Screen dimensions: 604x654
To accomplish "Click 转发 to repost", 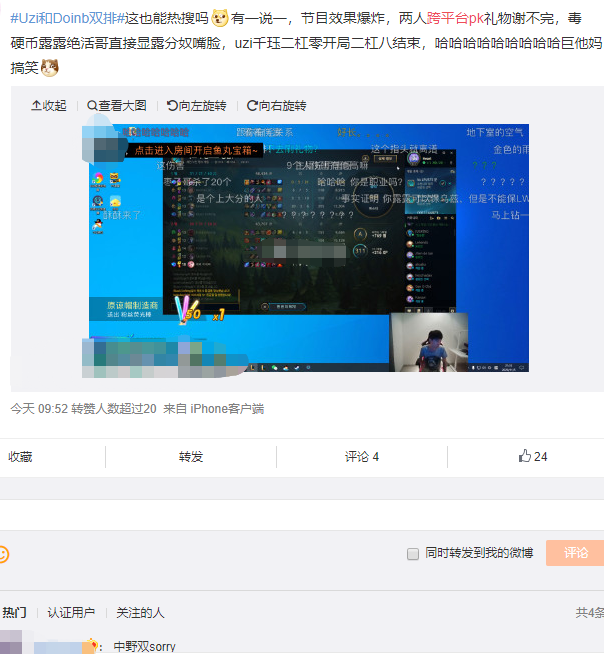I will pyautogui.click(x=191, y=457).
